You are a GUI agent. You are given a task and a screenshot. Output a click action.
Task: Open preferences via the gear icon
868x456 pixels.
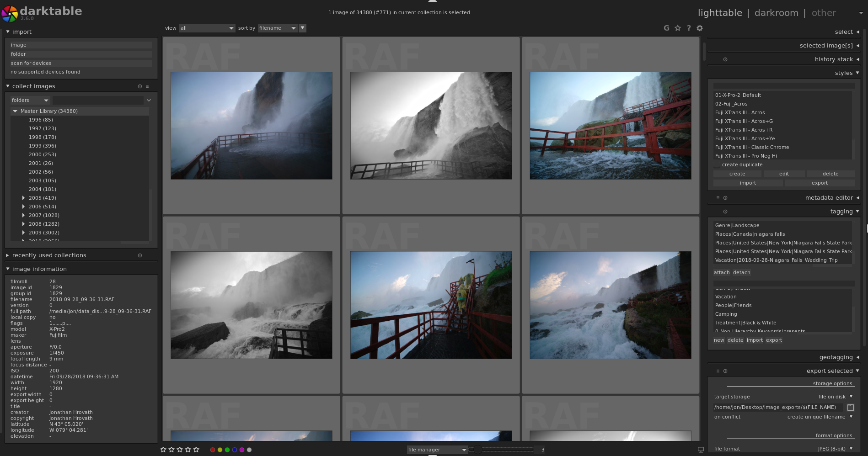700,28
